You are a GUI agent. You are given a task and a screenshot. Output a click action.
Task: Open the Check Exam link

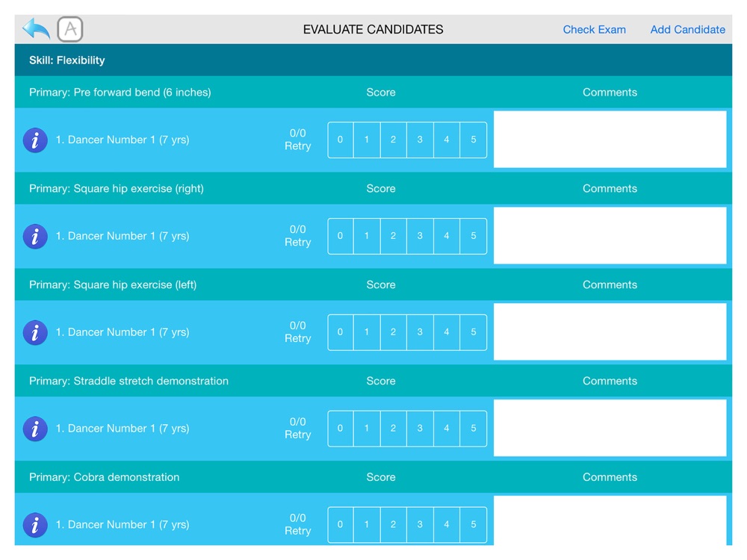(594, 30)
